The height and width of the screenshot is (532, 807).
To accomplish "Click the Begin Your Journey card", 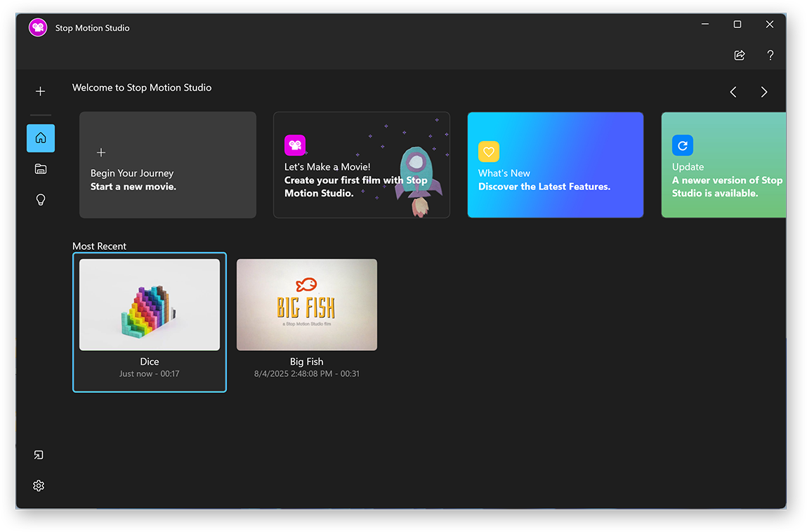I will click(167, 165).
